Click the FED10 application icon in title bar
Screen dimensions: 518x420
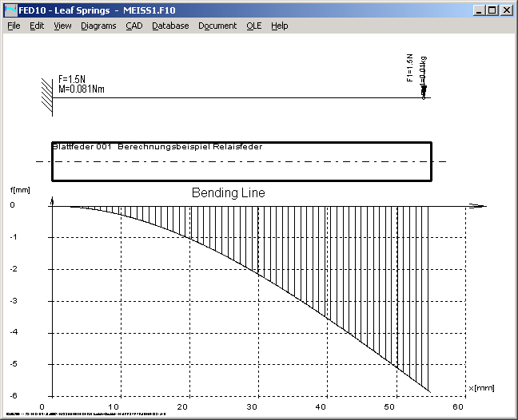pos(10,10)
